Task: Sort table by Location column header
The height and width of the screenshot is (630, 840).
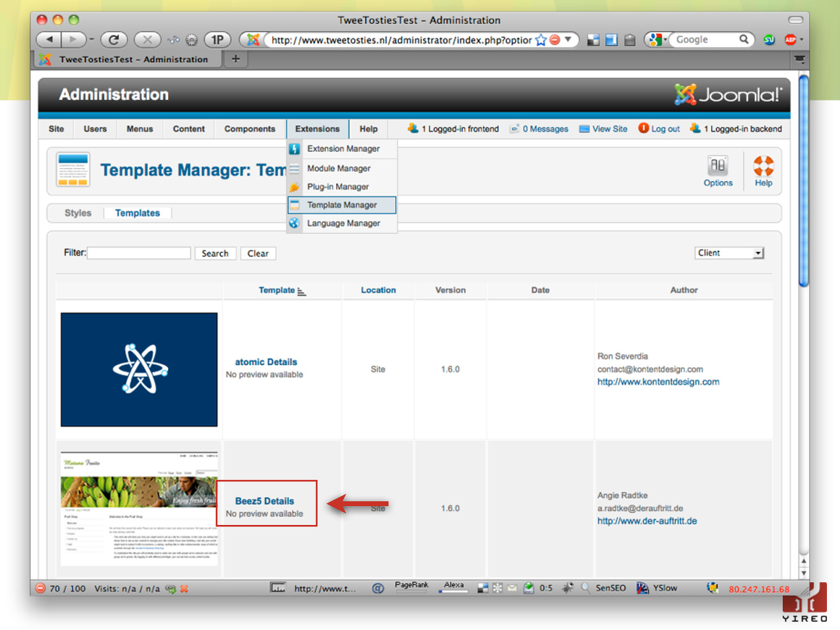Action: tap(378, 290)
